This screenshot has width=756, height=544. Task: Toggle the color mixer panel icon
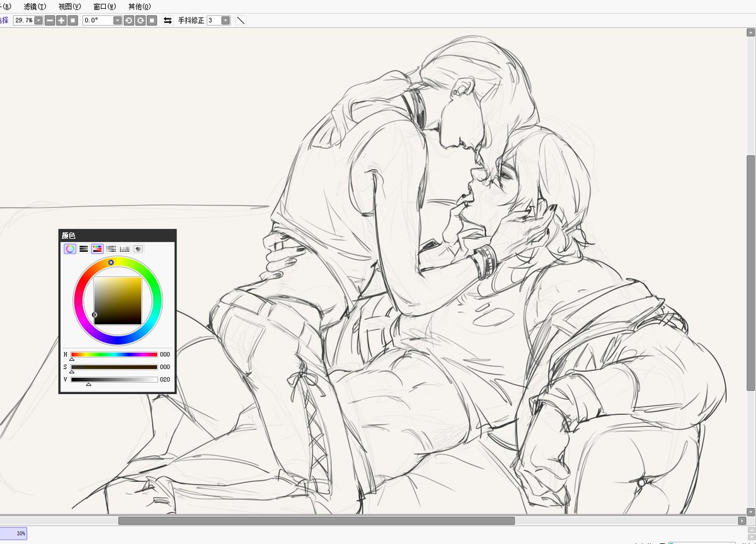pyautogui.click(x=111, y=249)
